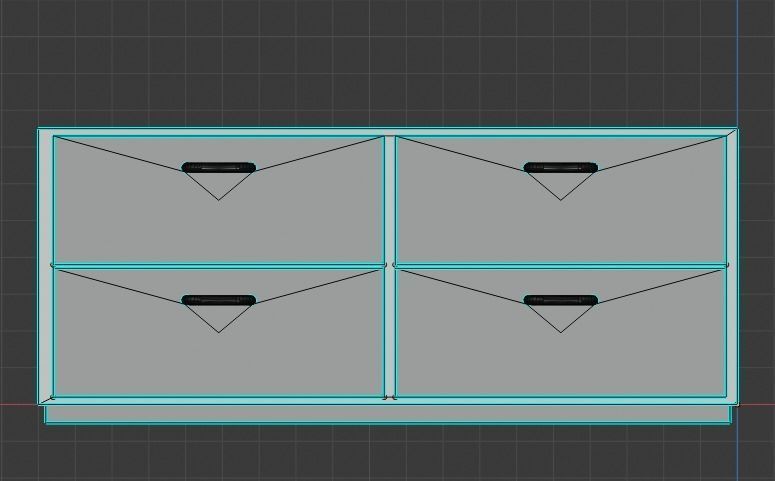Select the bottom-right drawer's black handle
Screen dimensions: 775x481
tap(560, 300)
